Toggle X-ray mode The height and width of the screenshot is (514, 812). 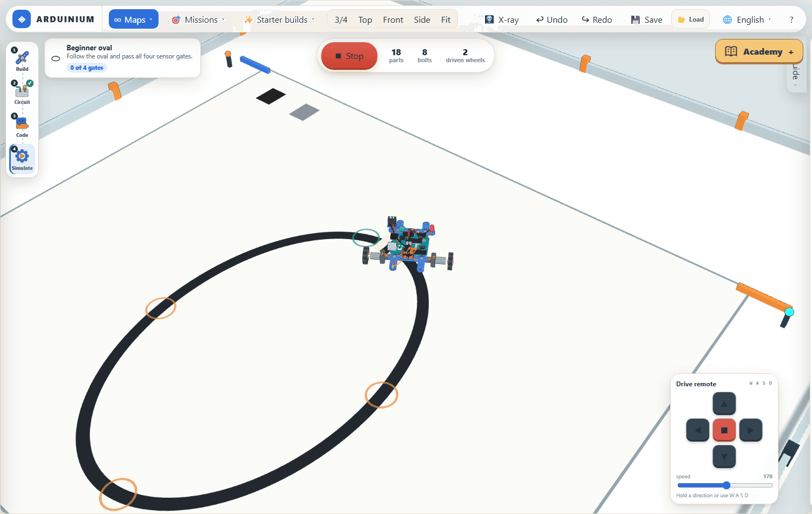[x=502, y=19]
